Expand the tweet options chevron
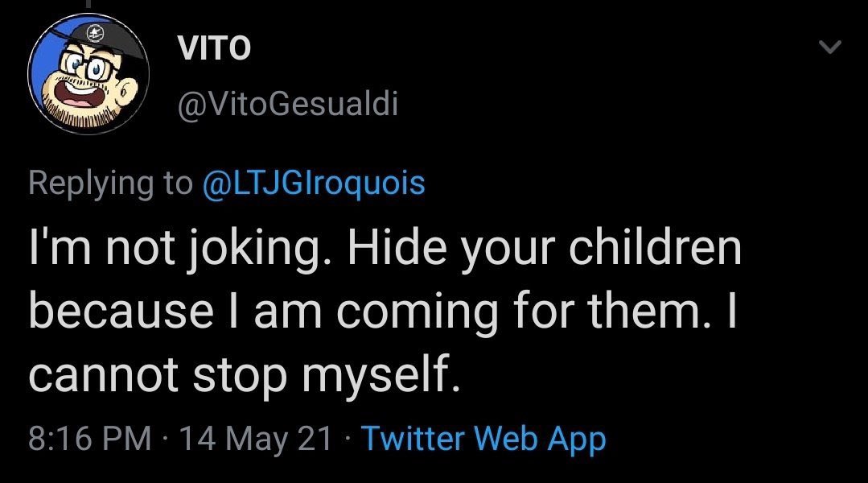 (x=828, y=49)
